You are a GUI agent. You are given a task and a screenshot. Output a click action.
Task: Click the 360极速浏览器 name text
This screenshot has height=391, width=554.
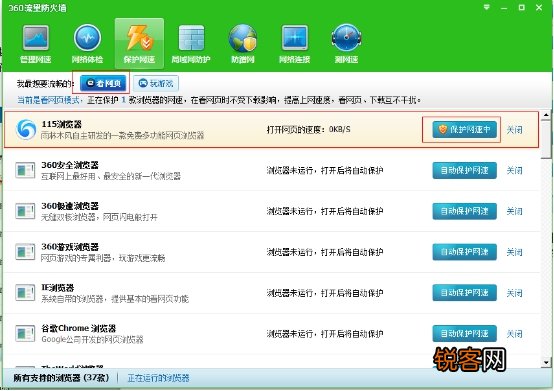click(70, 206)
